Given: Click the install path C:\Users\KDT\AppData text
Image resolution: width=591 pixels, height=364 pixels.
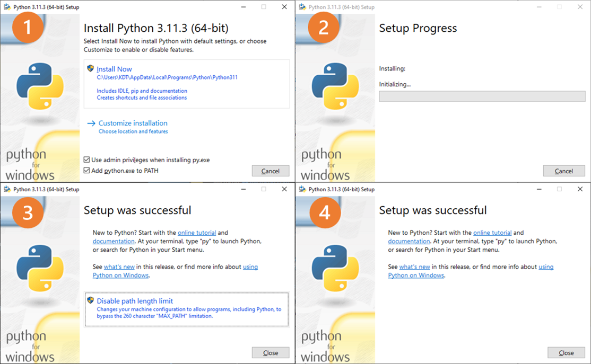Looking at the screenshot, I should [x=167, y=77].
